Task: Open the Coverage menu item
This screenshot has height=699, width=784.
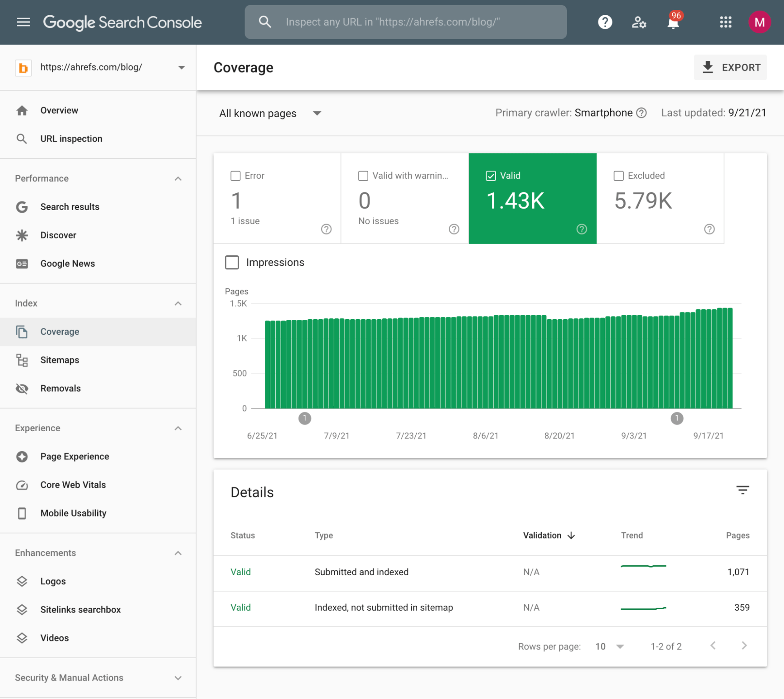Action: tap(59, 331)
